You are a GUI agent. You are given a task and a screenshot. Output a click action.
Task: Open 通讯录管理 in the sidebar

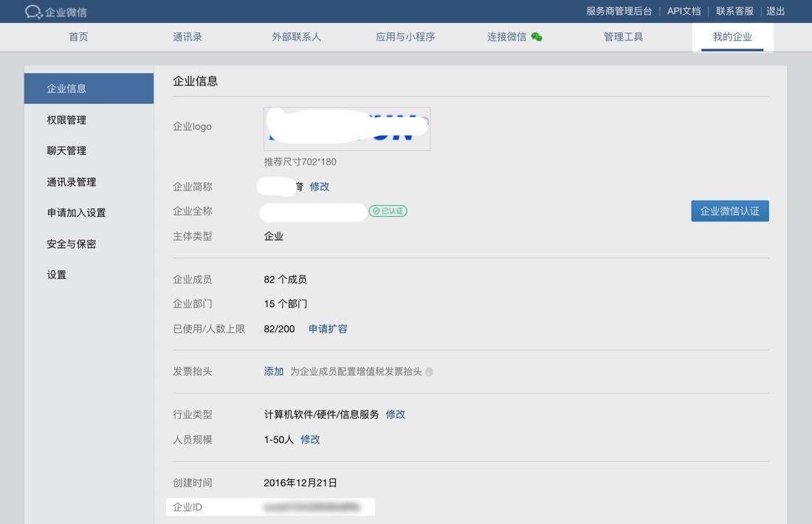coord(72,182)
